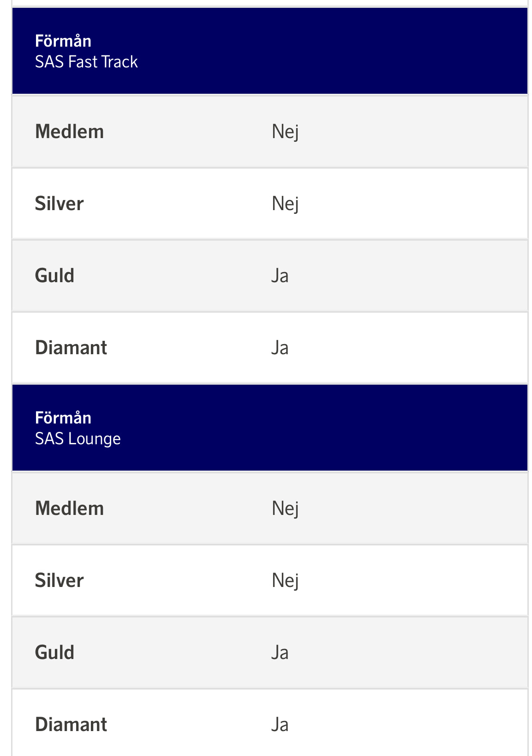Click Förmån text above SAS Fast Track
Viewport: 532px width, 756px height.
pos(63,41)
